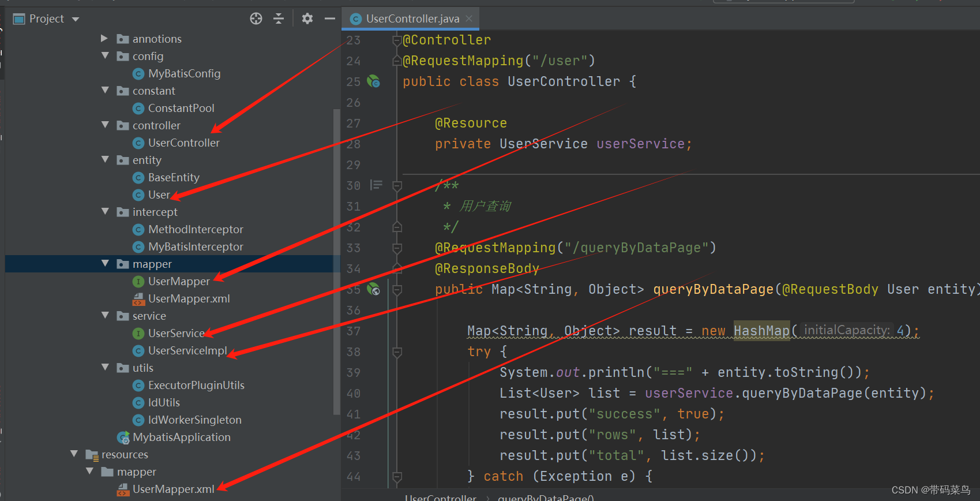Click the XML file icon of resources UserMapper.xml
Image resolution: width=980 pixels, height=501 pixels.
123,489
